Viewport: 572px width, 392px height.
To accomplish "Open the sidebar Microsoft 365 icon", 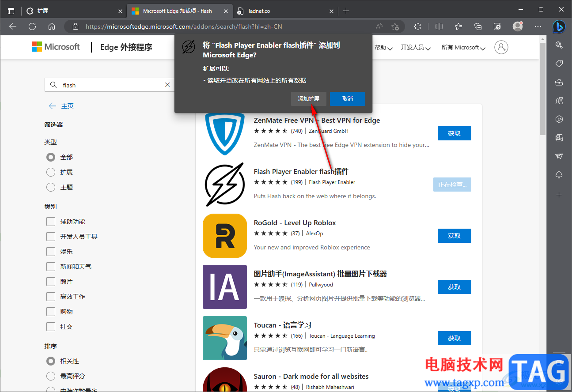I will [559, 119].
